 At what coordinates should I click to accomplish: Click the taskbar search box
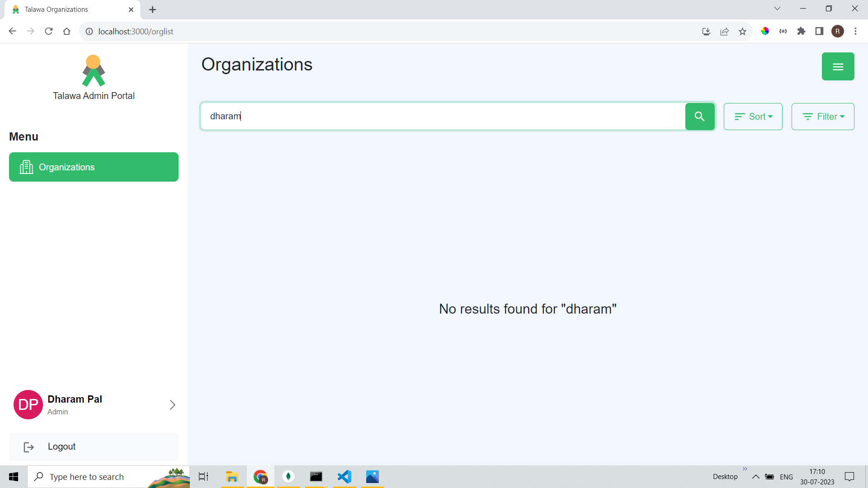pyautogui.click(x=108, y=477)
